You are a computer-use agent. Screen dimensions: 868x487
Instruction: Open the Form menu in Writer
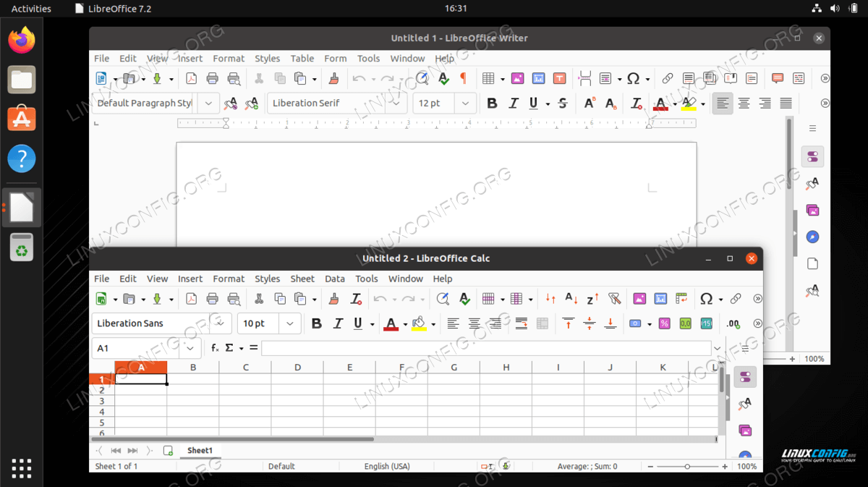pos(336,59)
